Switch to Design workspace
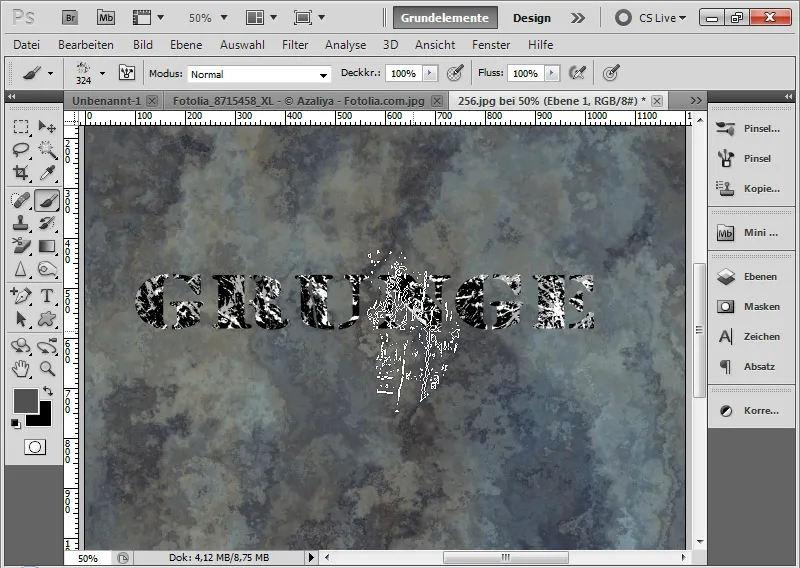This screenshot has width=800, height=568. [532, 18]
